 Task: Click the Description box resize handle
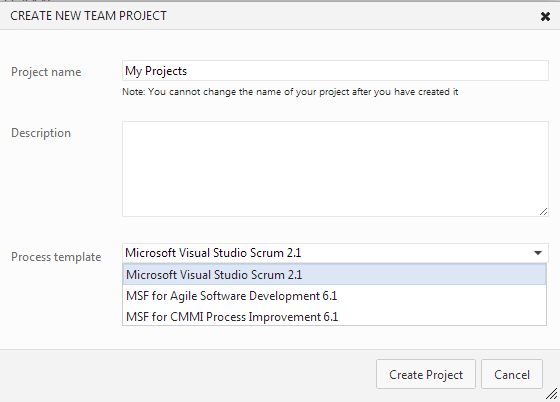543,212
